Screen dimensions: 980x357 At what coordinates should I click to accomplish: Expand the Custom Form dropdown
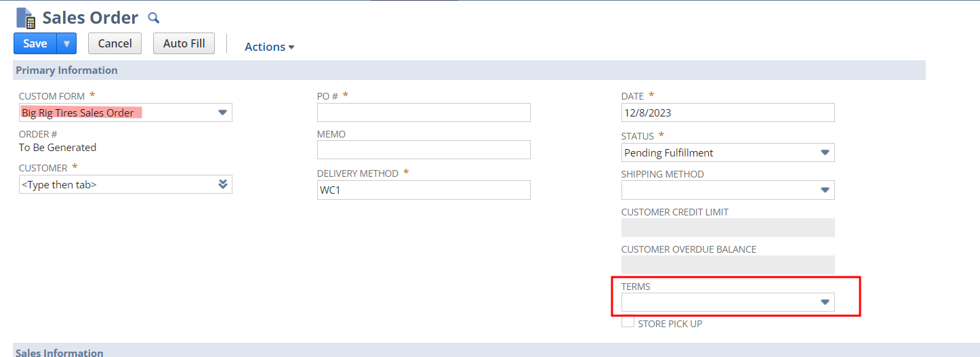[222, 112]
